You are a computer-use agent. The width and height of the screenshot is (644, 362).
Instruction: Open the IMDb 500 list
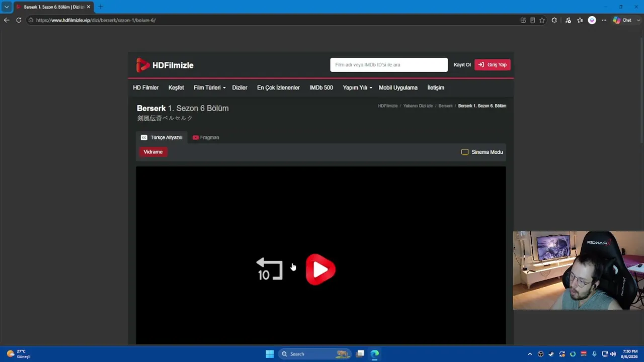[x=321, y=87]
